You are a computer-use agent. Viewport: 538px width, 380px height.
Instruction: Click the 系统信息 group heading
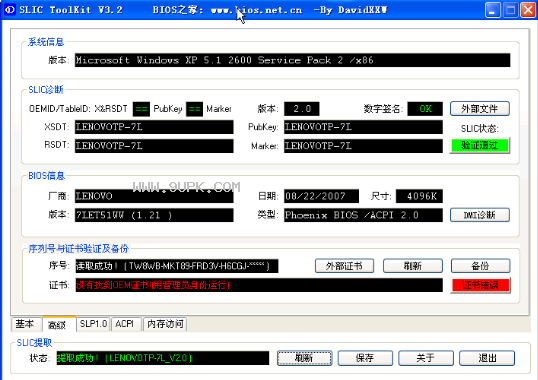tap(46, 42)
